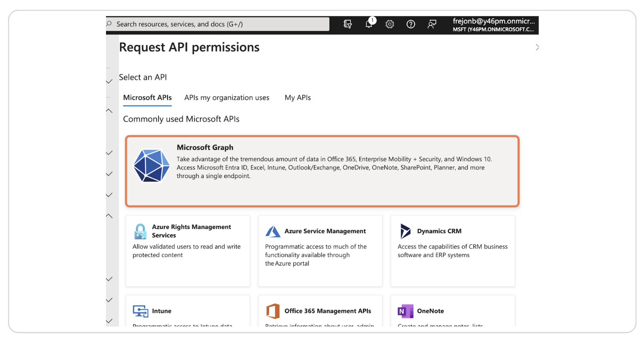The width and height of the screenshot is (644, 339).
Task: Collapse the panel using the right chevron
Action: click(x=537, y=47)
